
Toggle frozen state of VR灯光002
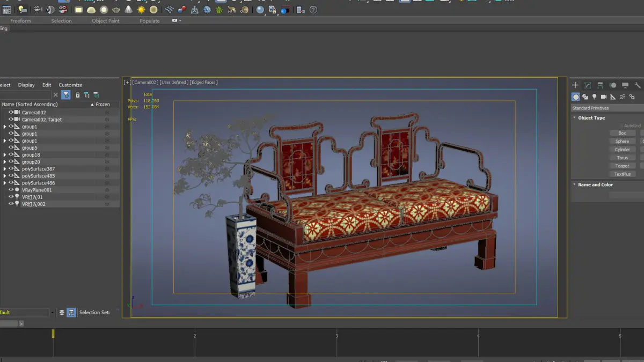(107, 204)
